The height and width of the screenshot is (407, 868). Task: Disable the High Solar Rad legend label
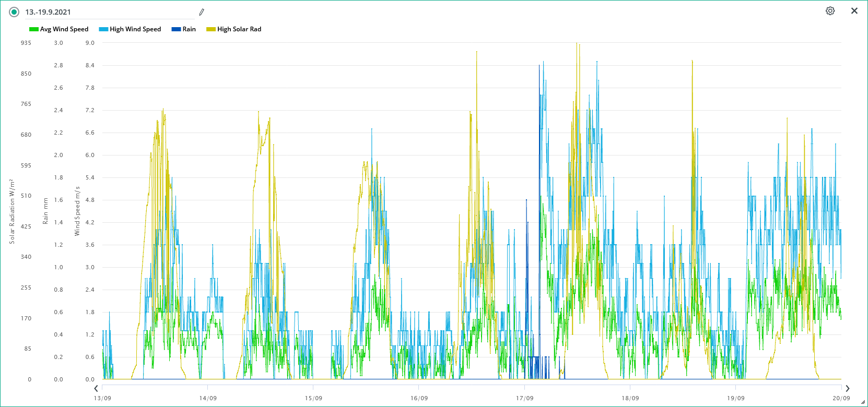pyautogui.click(x=239, y=29)
